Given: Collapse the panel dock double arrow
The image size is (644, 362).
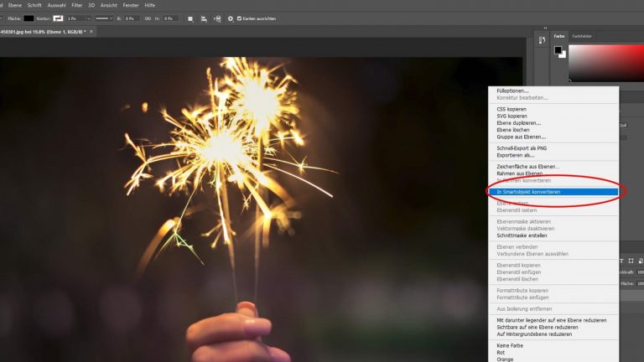Looking at the screenshot, I should point(545,28).
